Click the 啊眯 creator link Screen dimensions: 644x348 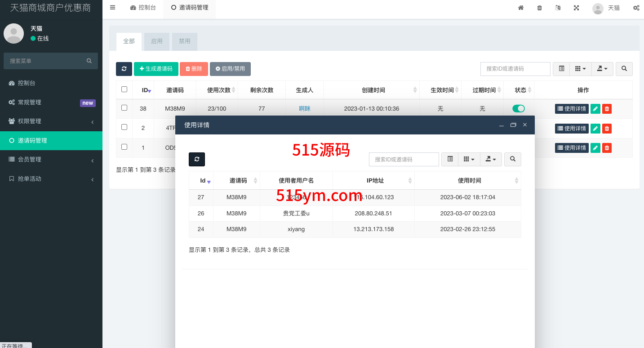[x=304, y=109]
